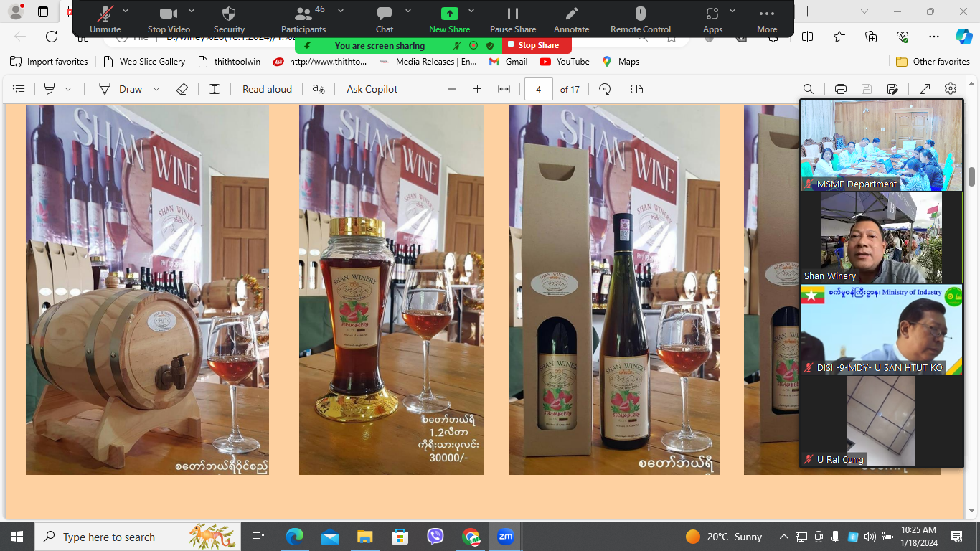
Task: Open Viber from the Windows taskbar
Action: tap(435, 537)
